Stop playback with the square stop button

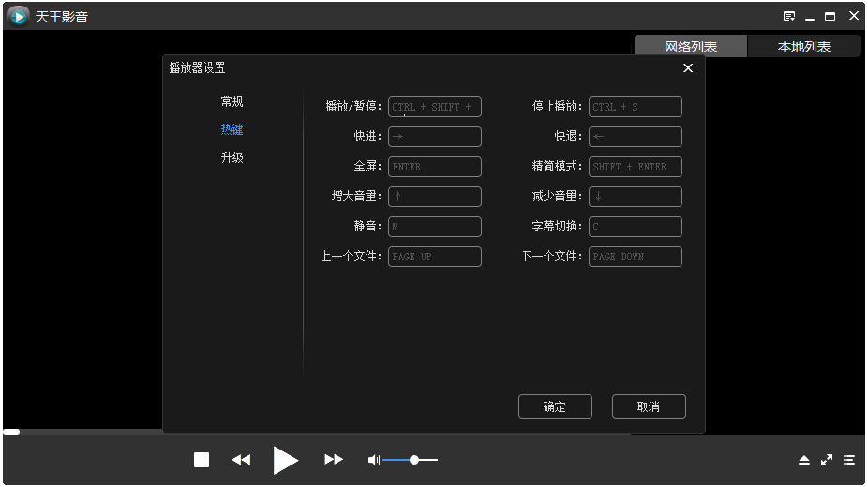point(202,460)
